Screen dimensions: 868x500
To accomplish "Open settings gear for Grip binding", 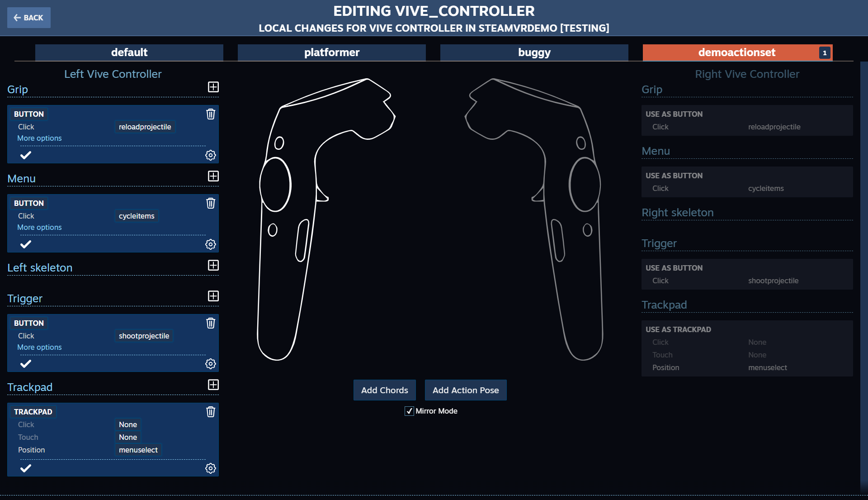I will point(211,155).
